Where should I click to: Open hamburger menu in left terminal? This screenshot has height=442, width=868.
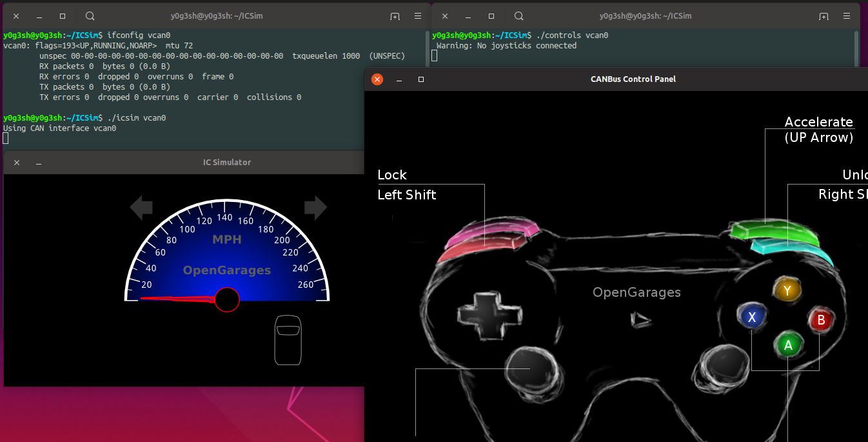coord(419,16)
